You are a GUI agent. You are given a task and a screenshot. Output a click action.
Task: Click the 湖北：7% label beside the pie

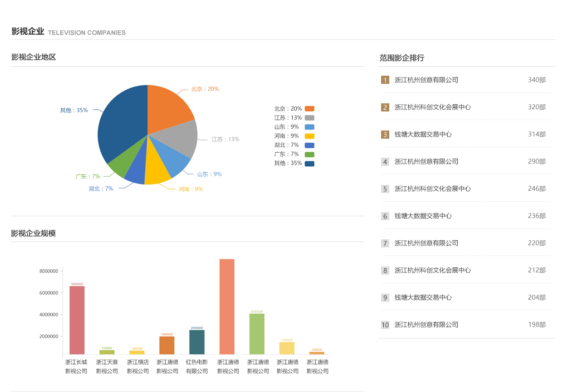101,189
